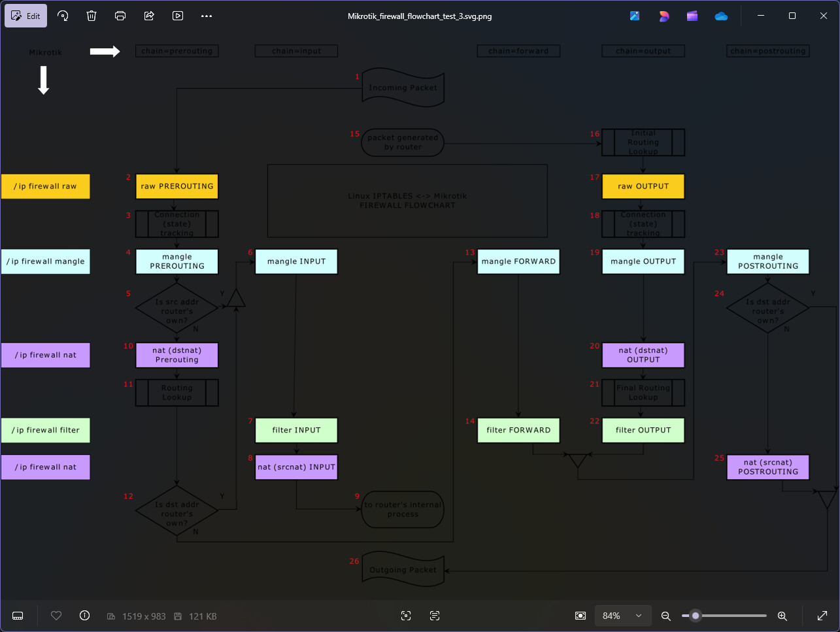Click the mangle FORWARD box
Image resolution: width=840 pixels, height=632 pixels.
(x=518, y=261)
